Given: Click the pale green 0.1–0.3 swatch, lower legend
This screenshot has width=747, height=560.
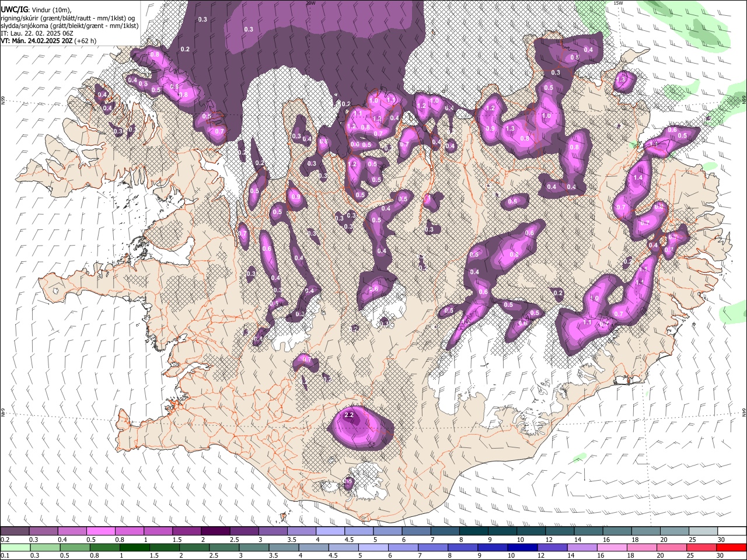Looking at the screenshot, I should click(15, 547).
